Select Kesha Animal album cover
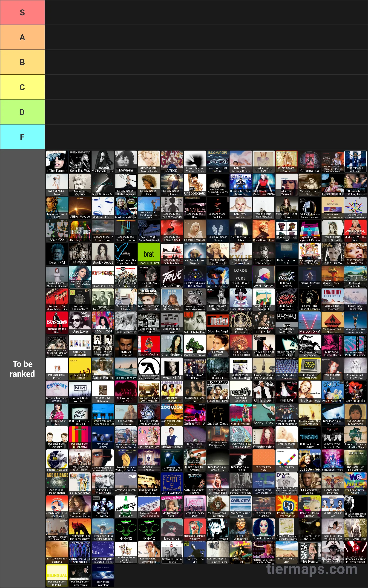The image size is (368, 588). (x=333, y=254)
